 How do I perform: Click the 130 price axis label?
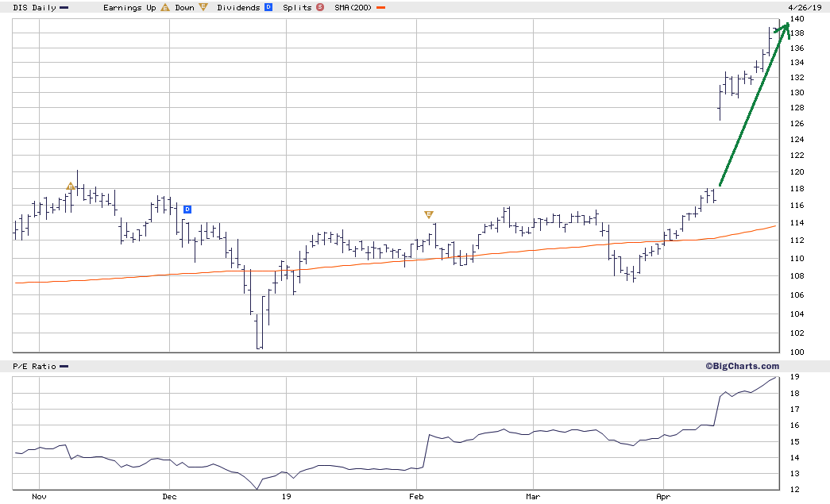tap(797, 92)
